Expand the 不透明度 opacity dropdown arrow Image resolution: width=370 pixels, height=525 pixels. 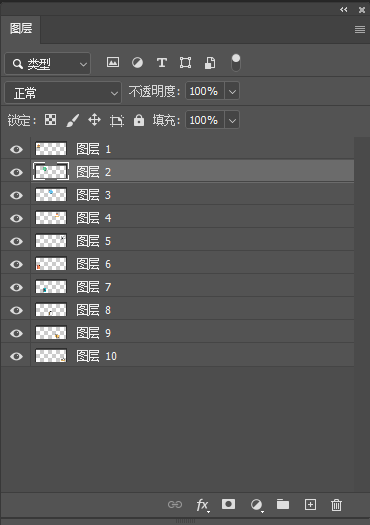point(232,91)
